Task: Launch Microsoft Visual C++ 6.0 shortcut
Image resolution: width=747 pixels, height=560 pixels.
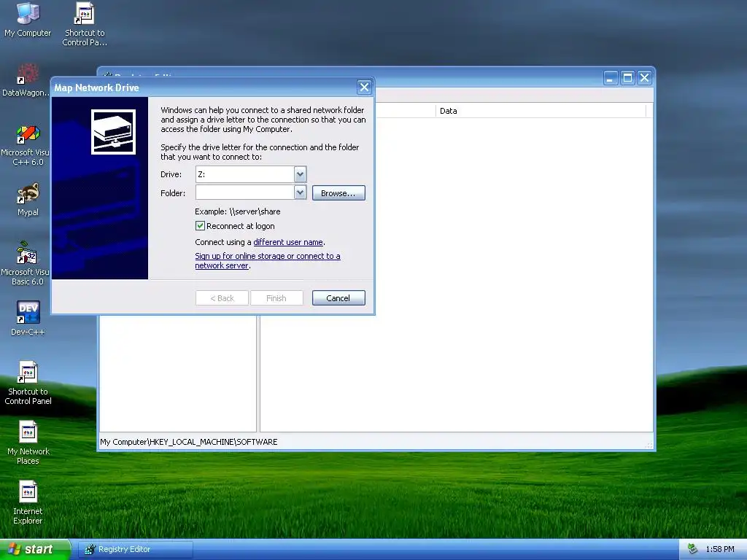Action: point(27,145)
